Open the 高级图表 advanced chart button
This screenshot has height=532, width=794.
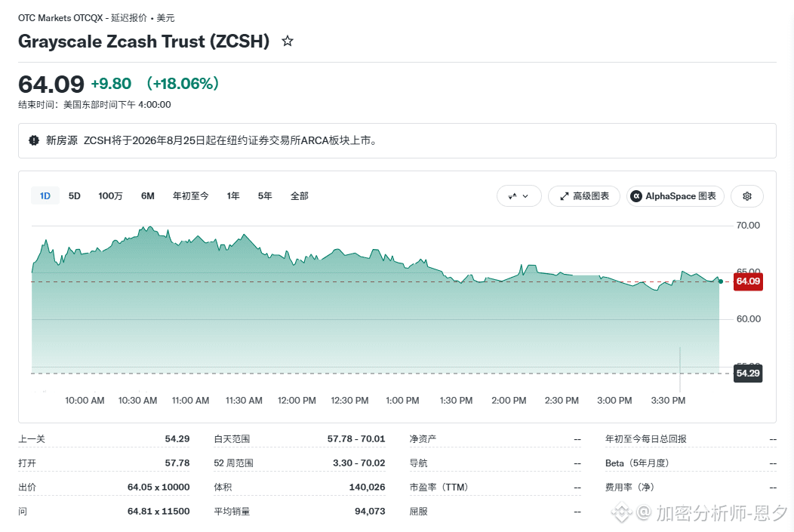[584, 196]
